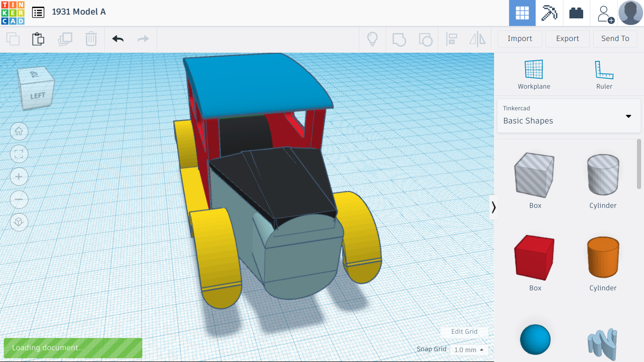Open the Align tool
The height and width of the screenshot is (362, 644).
[452, 39]
